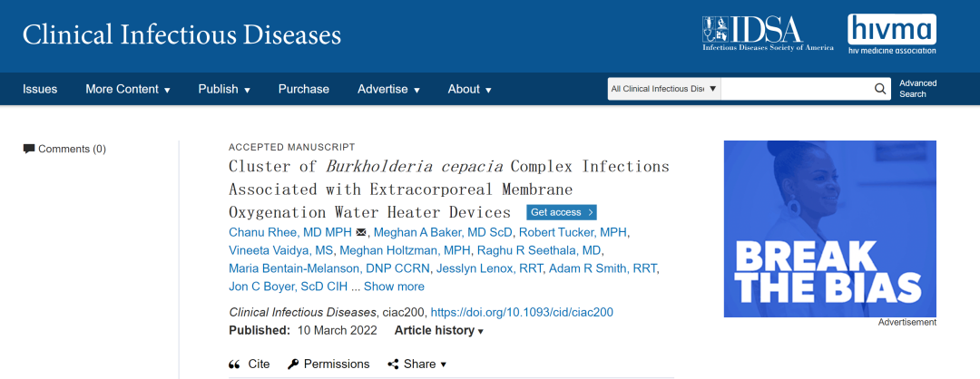Go to the Issues menu item
The image size is (980, 379).
[x=40, y=89]
